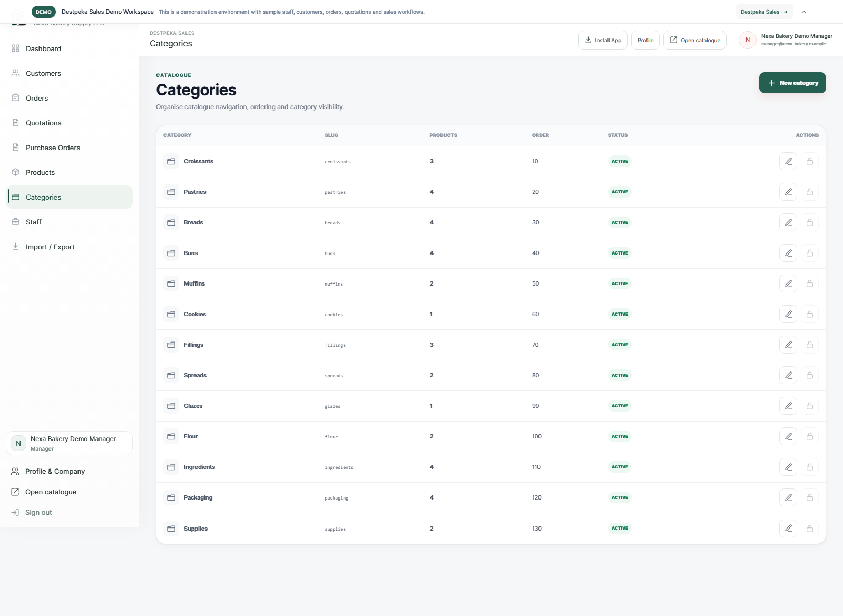Click the 'packaging' slug text
This screenshot has height=616, width=843.
click(336, 498)
